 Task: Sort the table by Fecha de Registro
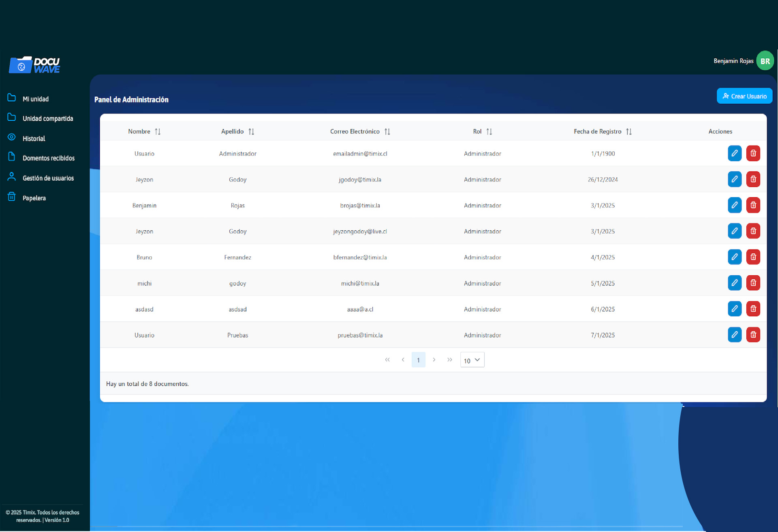[x=629, y=132]
